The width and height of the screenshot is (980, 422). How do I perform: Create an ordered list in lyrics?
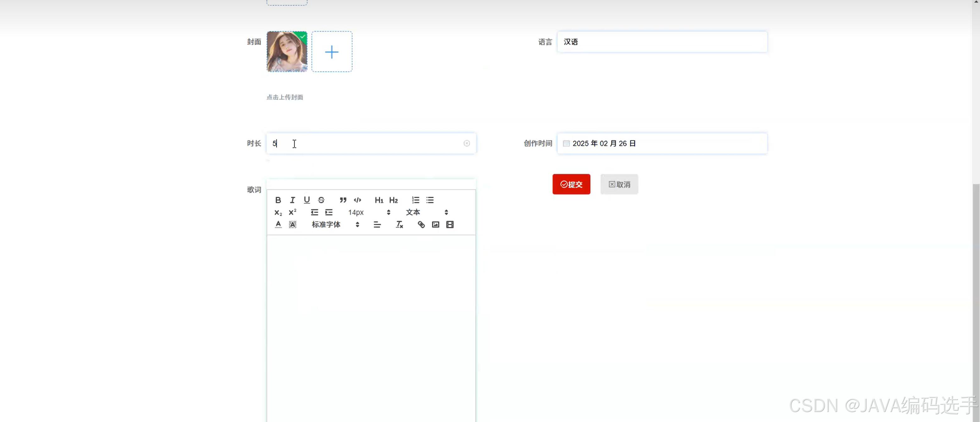click(x=415, y=200)
